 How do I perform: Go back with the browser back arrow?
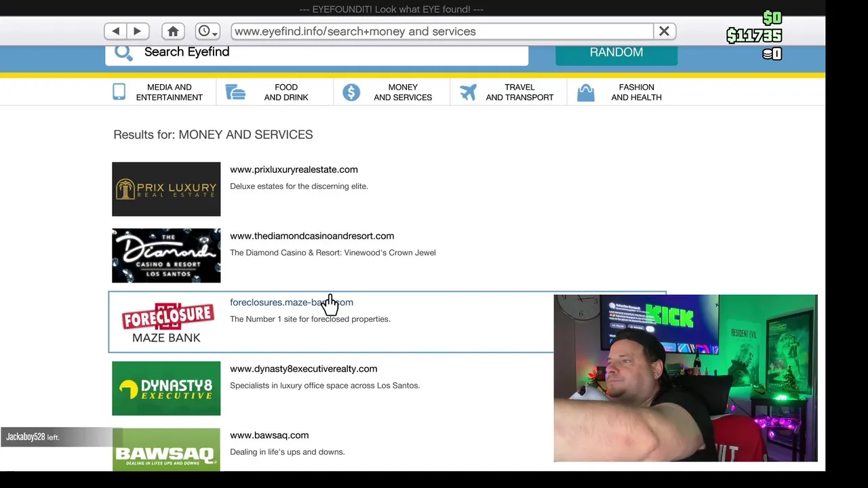(x=115, y=31)
